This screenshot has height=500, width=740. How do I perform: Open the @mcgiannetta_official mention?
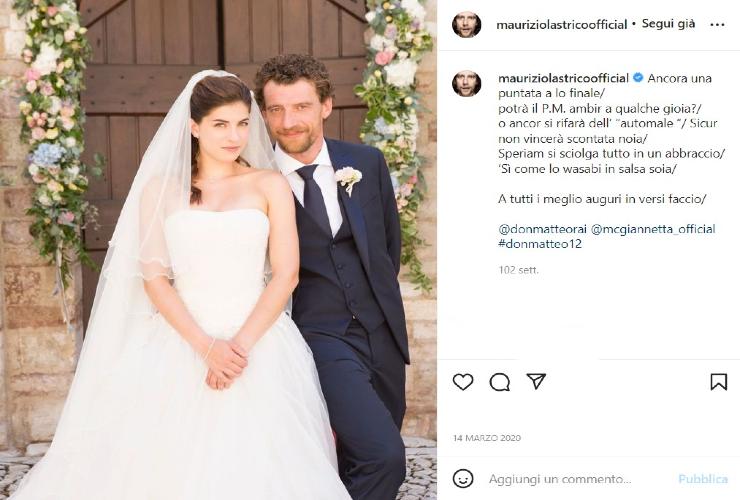(653, 229)
